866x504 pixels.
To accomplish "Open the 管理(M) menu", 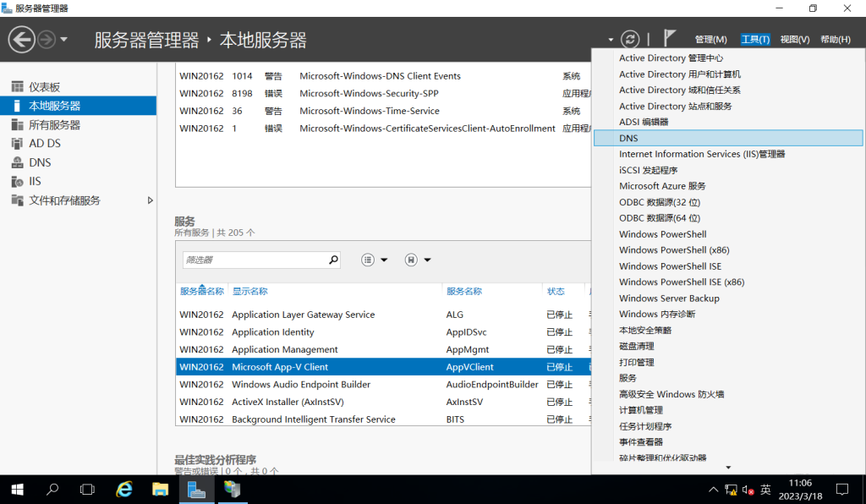I will (x=710, y=39).
